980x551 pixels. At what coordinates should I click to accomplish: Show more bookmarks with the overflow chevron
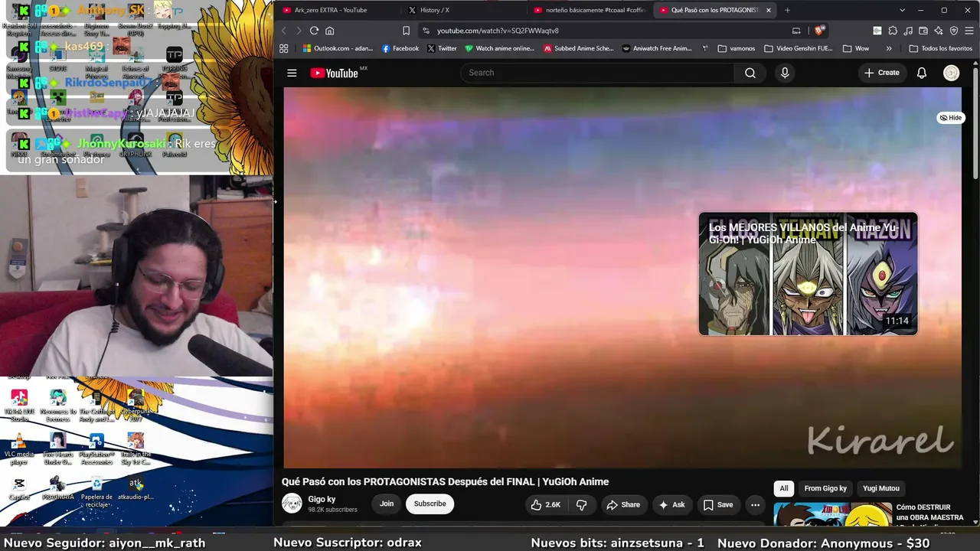pos(889,48)
